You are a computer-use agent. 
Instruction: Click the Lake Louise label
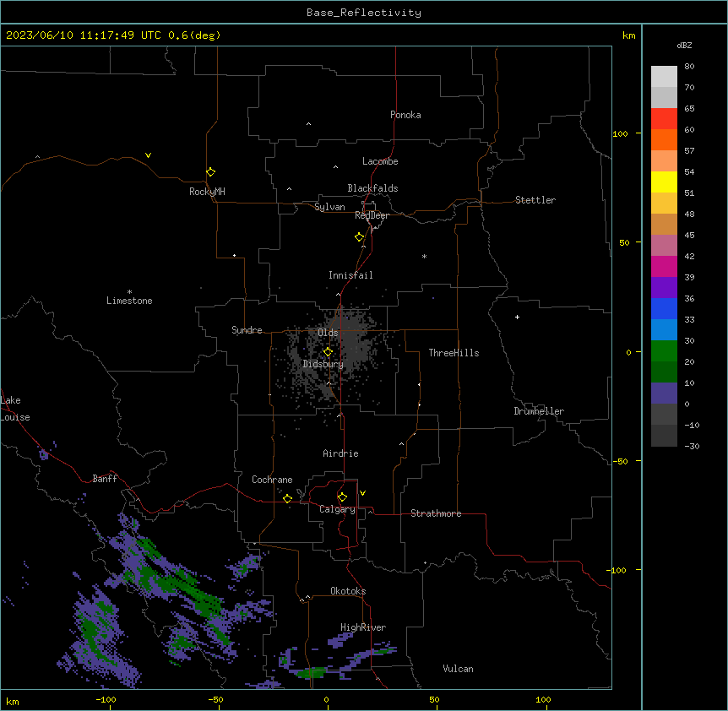[x=14, y=409]
